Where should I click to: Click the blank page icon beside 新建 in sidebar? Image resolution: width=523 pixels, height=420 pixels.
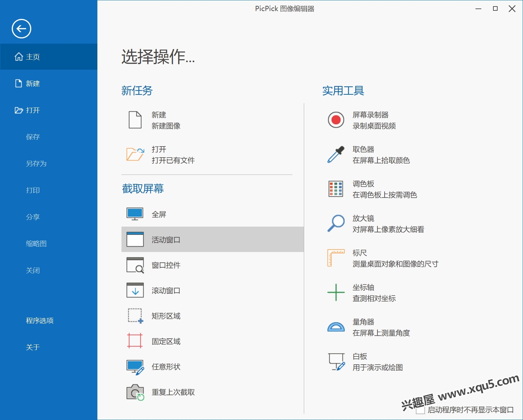pos(19,83)
